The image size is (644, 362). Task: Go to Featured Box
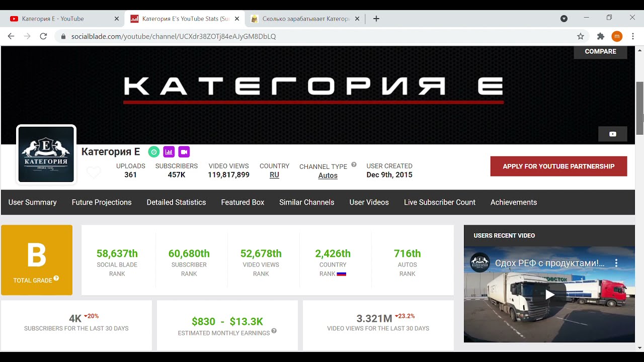[243, 202]
